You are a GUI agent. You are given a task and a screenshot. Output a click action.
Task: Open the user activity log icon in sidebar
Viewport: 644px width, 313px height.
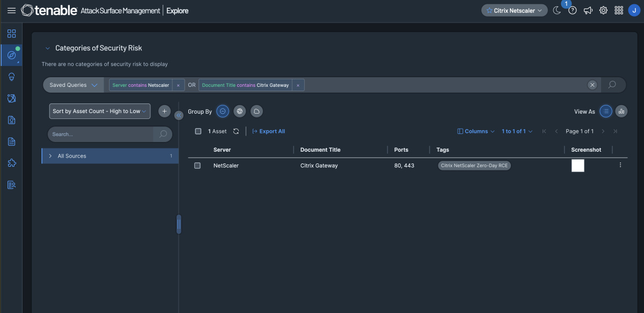11,185
